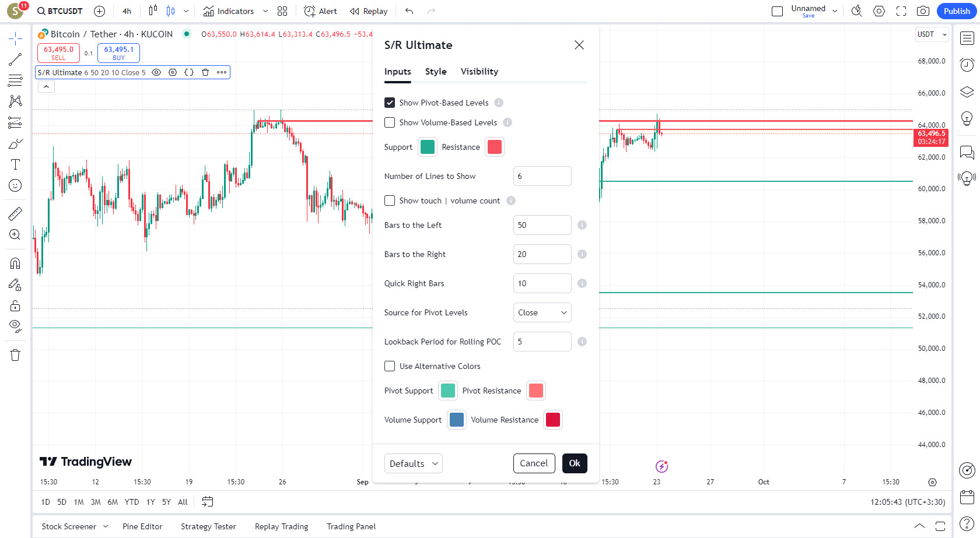Click the Ok button
The height and width of the screenshot is (538, 980).
575,463
